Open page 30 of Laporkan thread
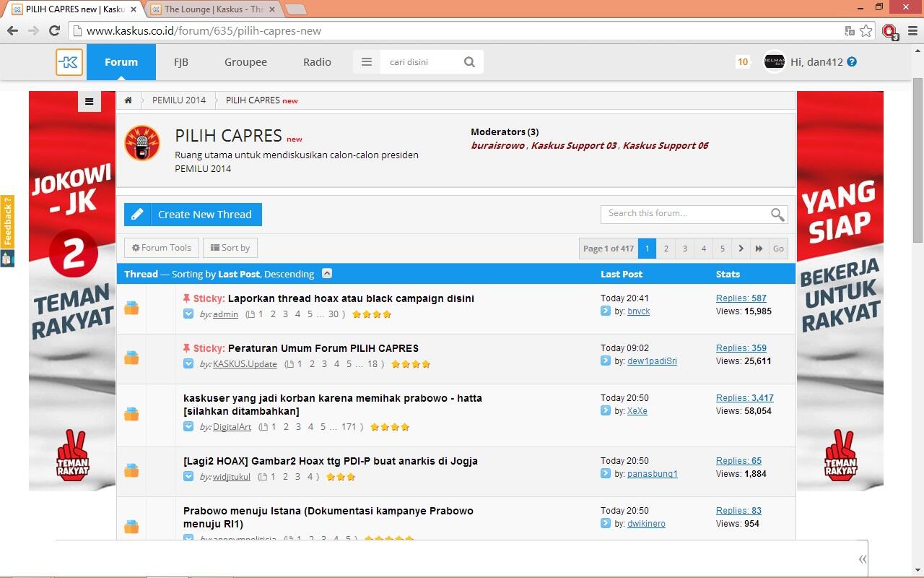 [334, 314]
